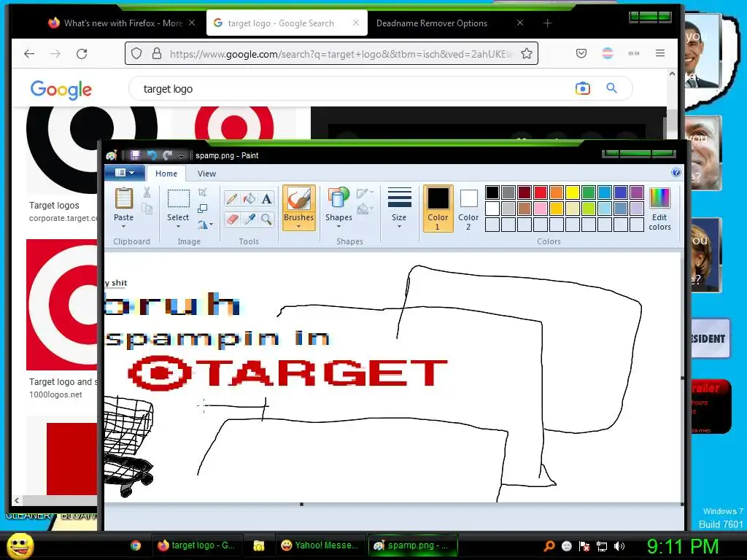Viewport: 747px width, 560px height.
Task: Click the Resize icon in Image group
Action: [203, 208]
